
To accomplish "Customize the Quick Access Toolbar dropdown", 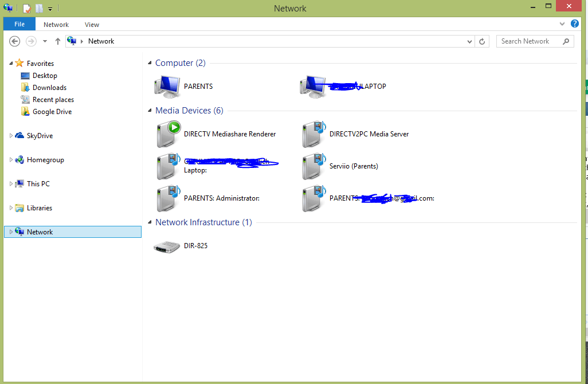I will tap(50, 9).
